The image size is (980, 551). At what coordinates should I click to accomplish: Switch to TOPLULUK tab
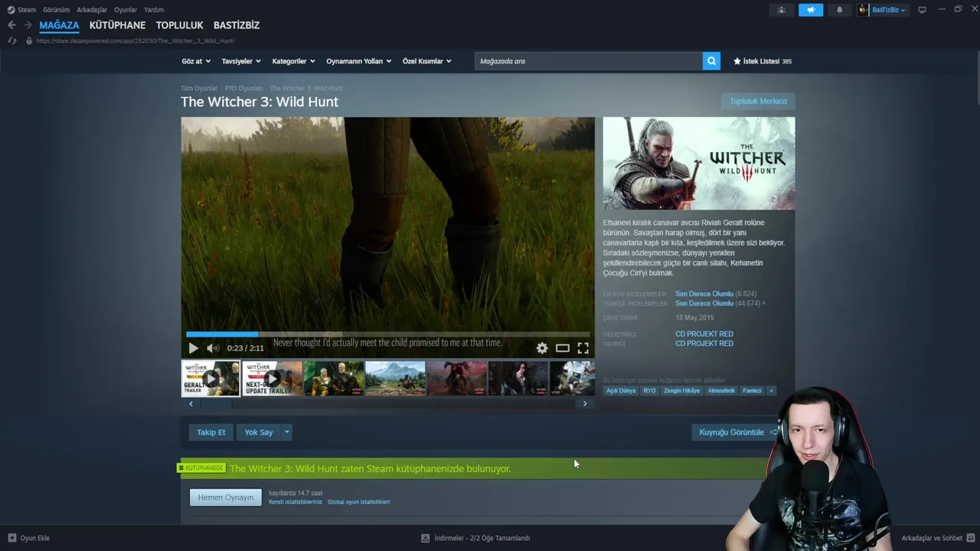tap(179, 25)
